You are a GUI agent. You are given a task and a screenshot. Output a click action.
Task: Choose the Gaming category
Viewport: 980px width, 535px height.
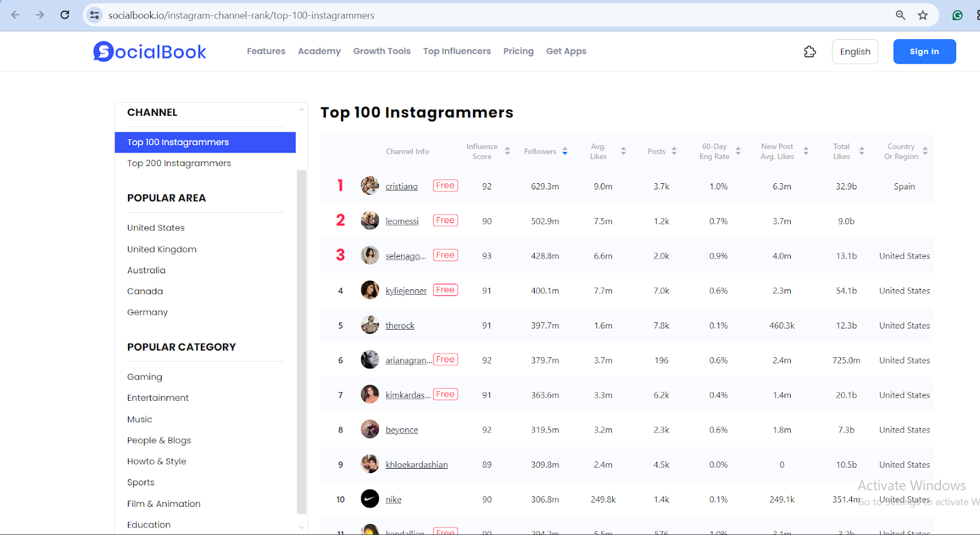[x=145, y=377]
